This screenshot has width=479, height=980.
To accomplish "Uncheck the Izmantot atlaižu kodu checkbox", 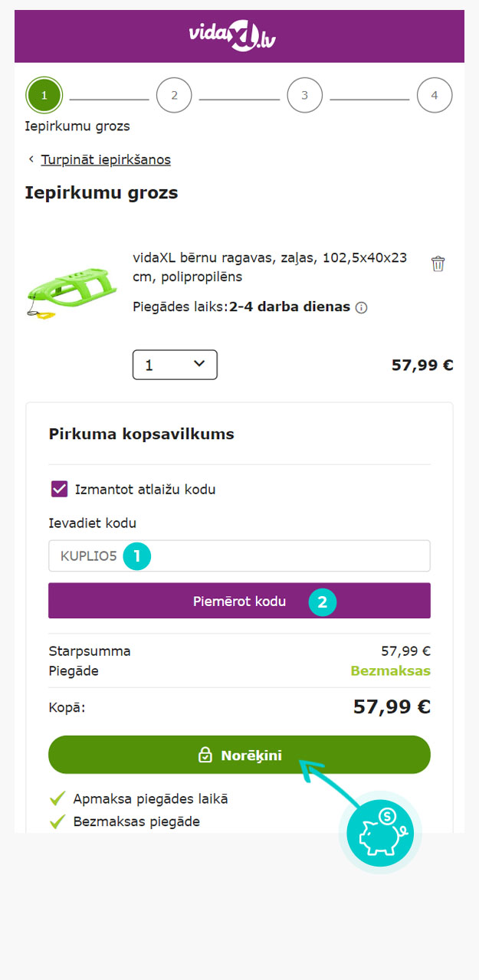I will click(60, 489).
